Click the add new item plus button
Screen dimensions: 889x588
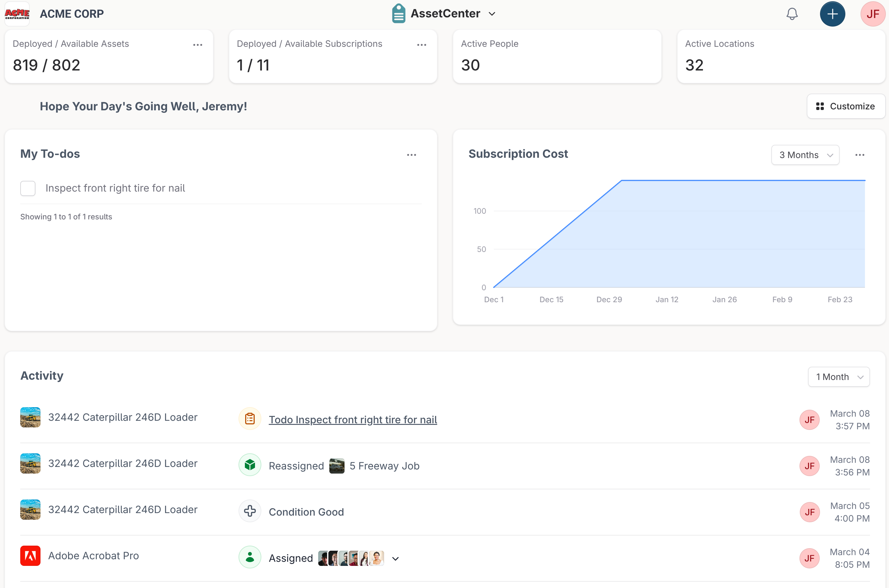[x=832, y=14]
